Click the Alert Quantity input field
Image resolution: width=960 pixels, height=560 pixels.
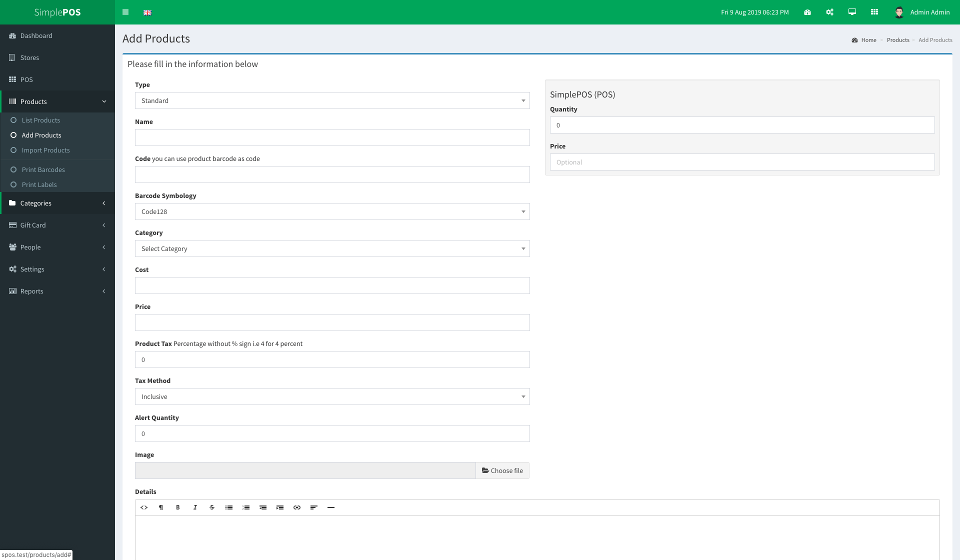pos(332,433)
